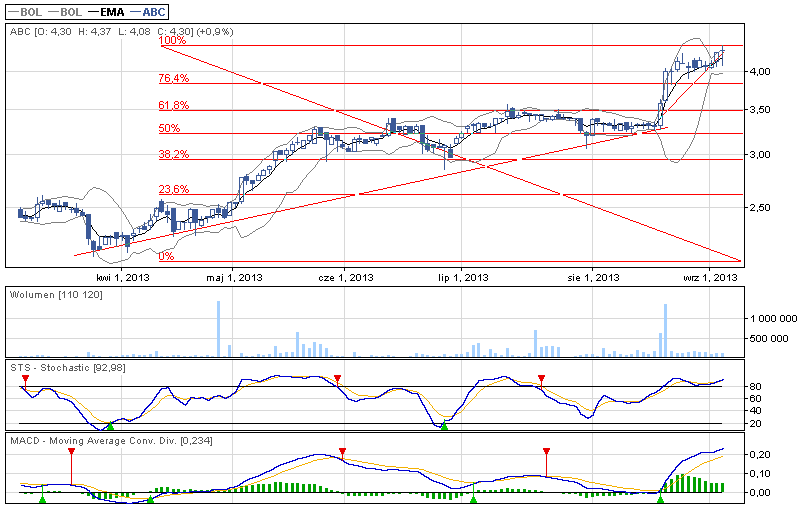This screenshot has height=505, width=800.
Task: Click the MACD green buy marker in early April
Action: pyautogui.click(x=150, y=499)
